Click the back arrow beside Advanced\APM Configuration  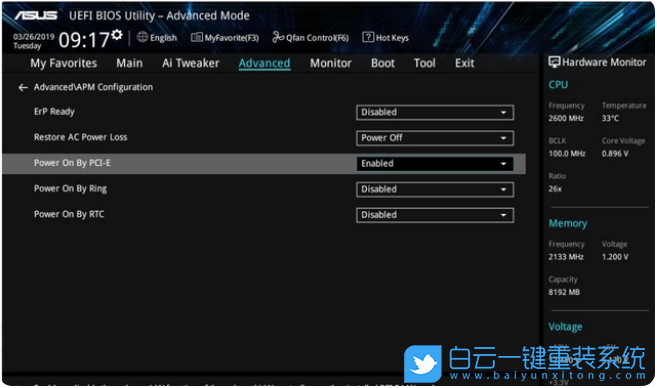[x=23, y=87]
